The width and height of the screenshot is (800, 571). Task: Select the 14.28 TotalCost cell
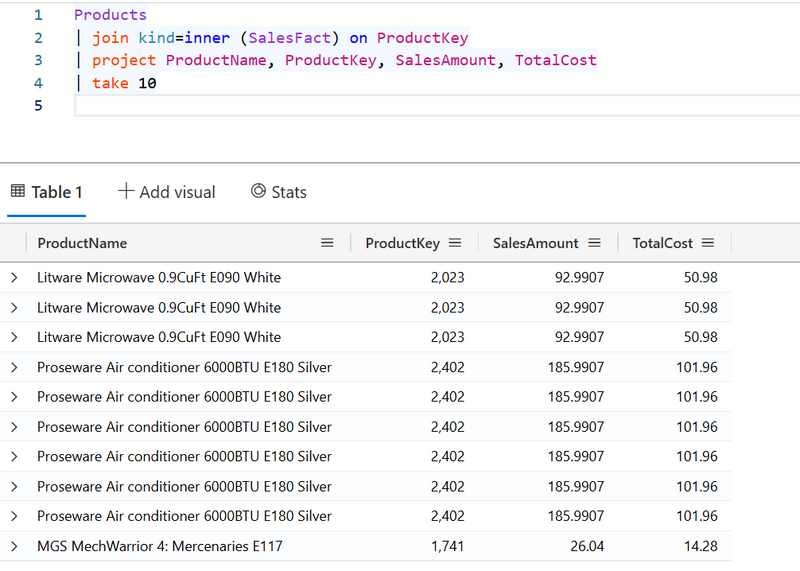(701, 547)
